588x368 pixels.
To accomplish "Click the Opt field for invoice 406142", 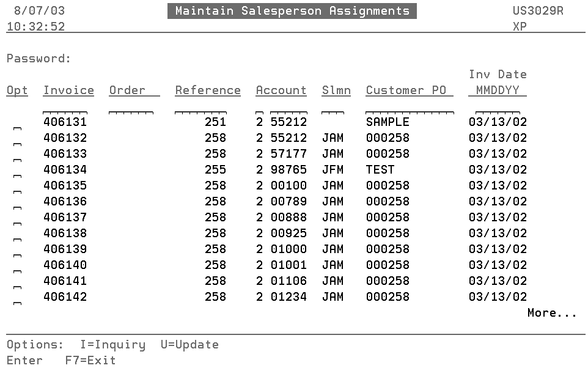I will pyautogui.click(x=17, y=301).
